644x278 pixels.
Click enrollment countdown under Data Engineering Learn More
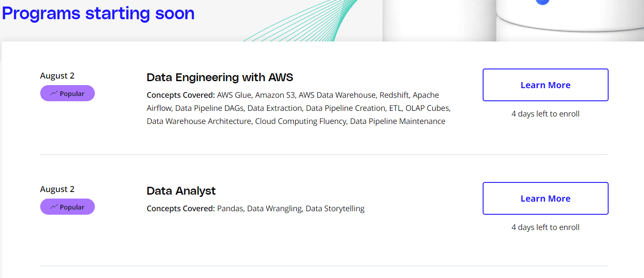coord(545,114)
